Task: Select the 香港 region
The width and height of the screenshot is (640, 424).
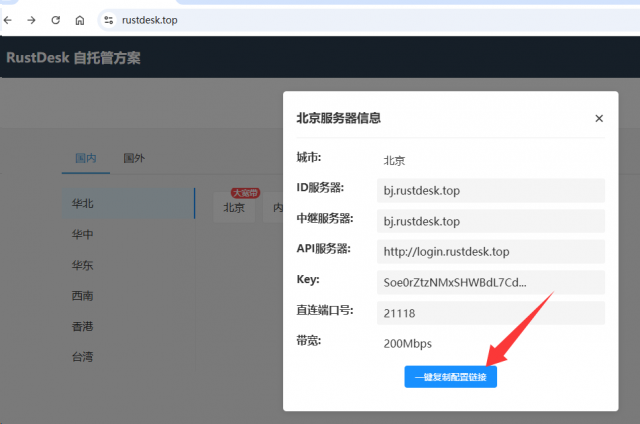Action: pyautogui.click(x=129, y=326)
